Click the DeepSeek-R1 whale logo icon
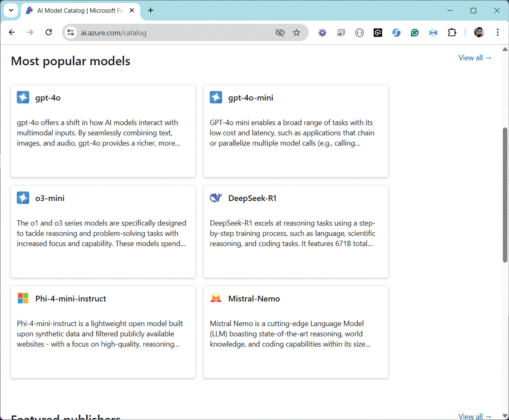 coord(216,198)
